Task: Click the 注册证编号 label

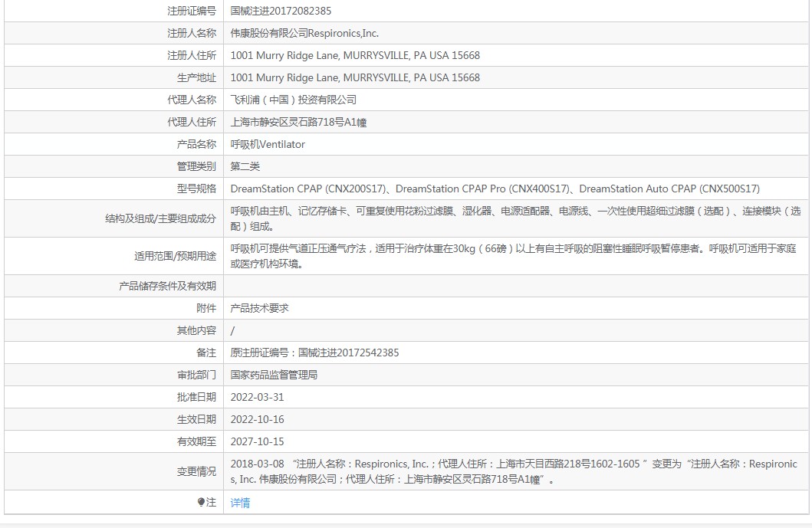Action: 192,11
